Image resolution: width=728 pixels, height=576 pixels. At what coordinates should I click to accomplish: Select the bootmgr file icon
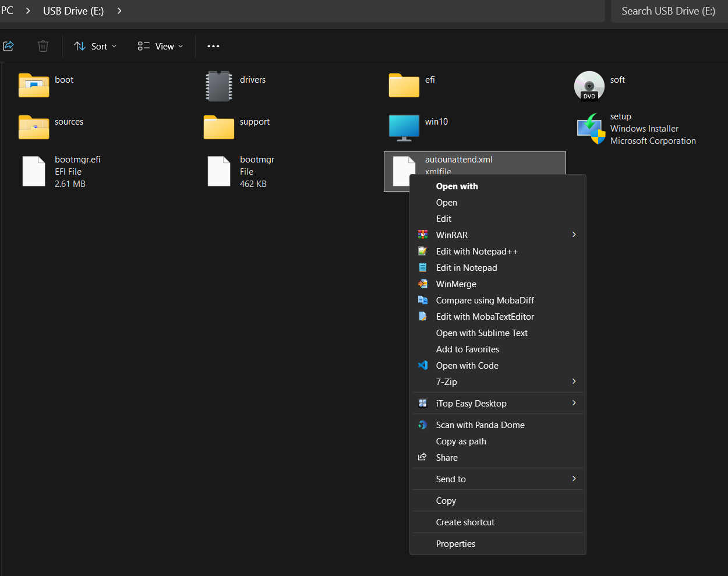click(219, 171)
